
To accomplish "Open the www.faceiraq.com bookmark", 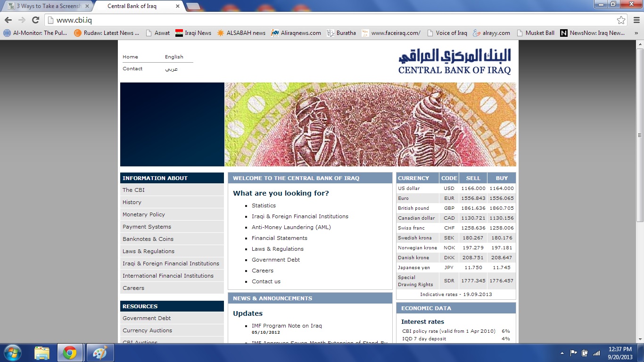I will pos(391,33).
